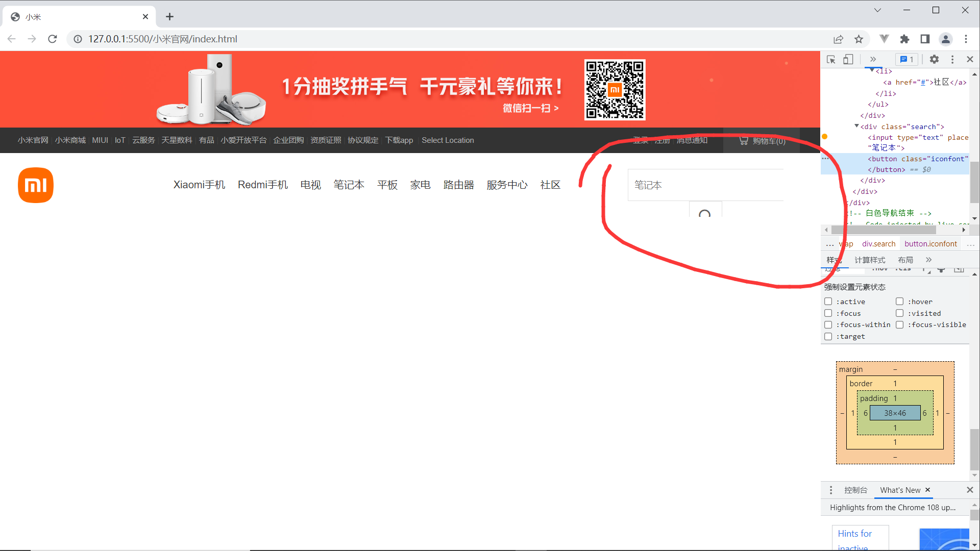This screenshot has height=551, width=980.
Task: Expand more styles sub-tabs chevron after 布局
Action: click(x=928, y=260)
